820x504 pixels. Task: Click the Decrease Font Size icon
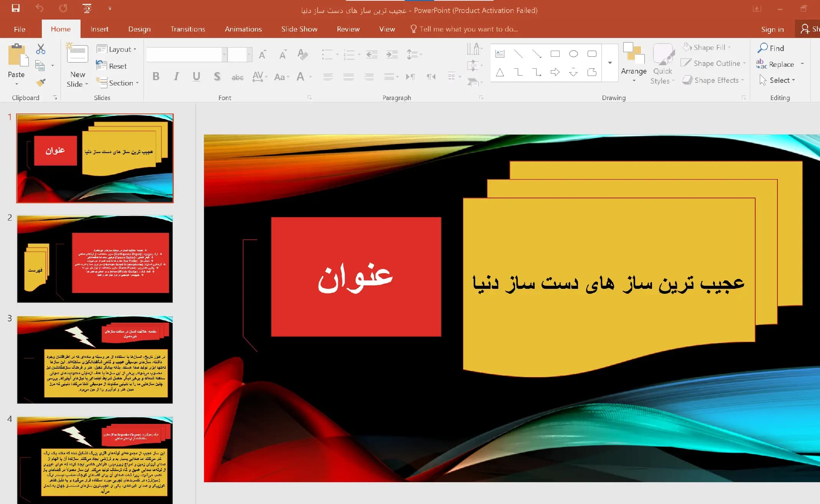click(283, 54)
